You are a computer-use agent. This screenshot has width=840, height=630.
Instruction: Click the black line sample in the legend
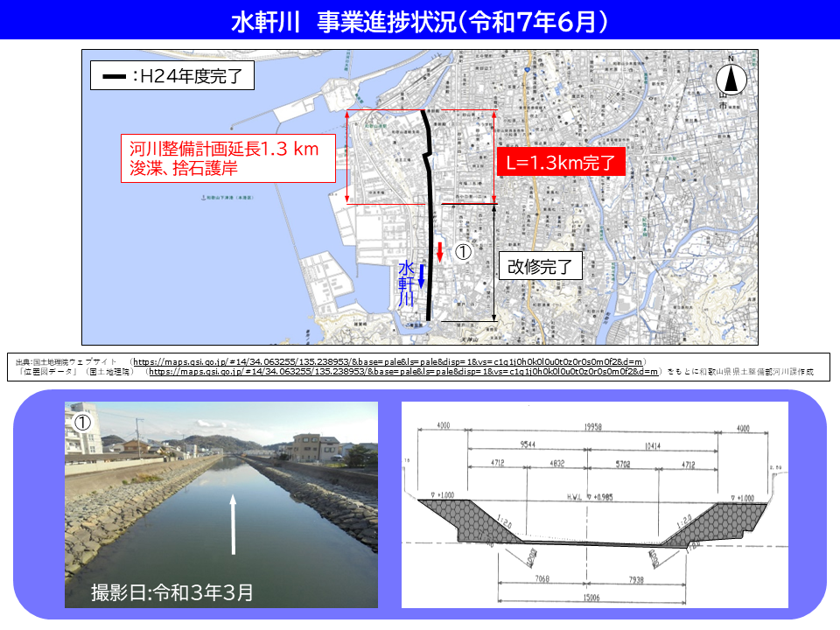pos(114,78)
